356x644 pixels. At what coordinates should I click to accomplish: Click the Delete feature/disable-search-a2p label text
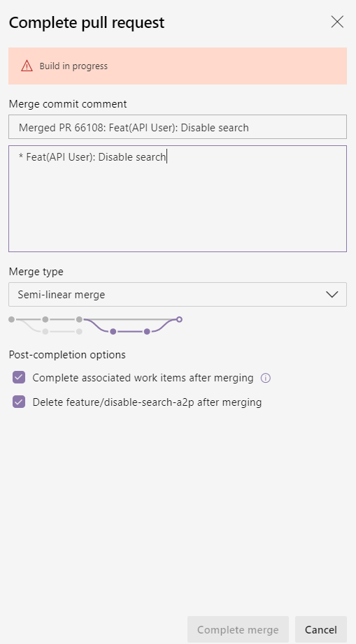pyautogui.click(x=147, y=402)
